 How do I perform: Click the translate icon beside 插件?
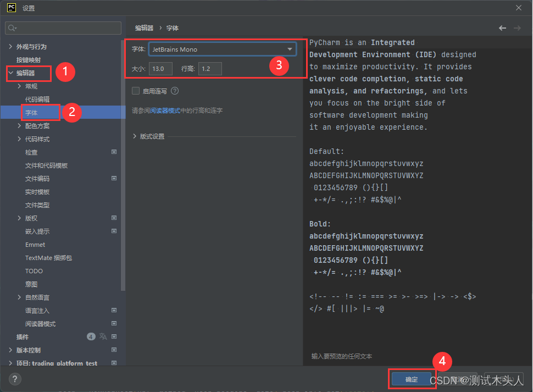pos(103,336)
